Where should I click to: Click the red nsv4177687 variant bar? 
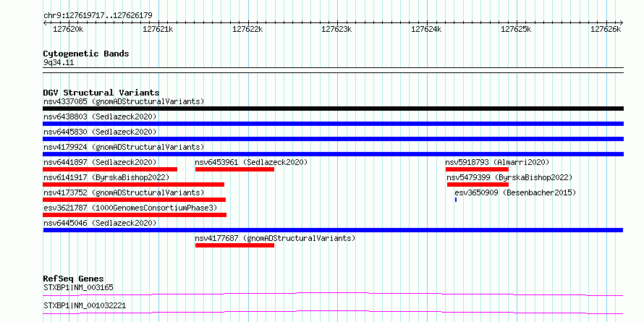[x=234, y=245]
